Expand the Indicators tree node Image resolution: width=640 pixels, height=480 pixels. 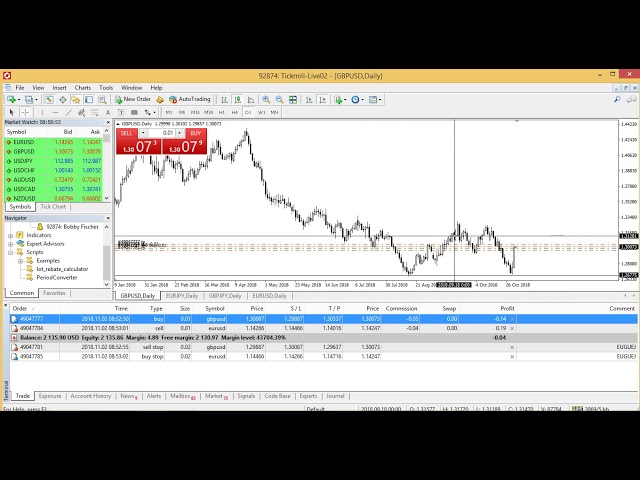click(10, 235)
